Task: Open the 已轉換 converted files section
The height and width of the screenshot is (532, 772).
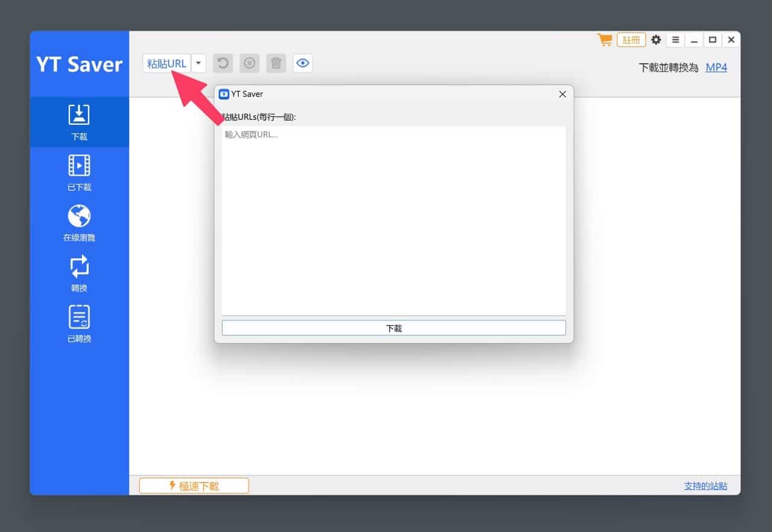Action: [79, 324]
